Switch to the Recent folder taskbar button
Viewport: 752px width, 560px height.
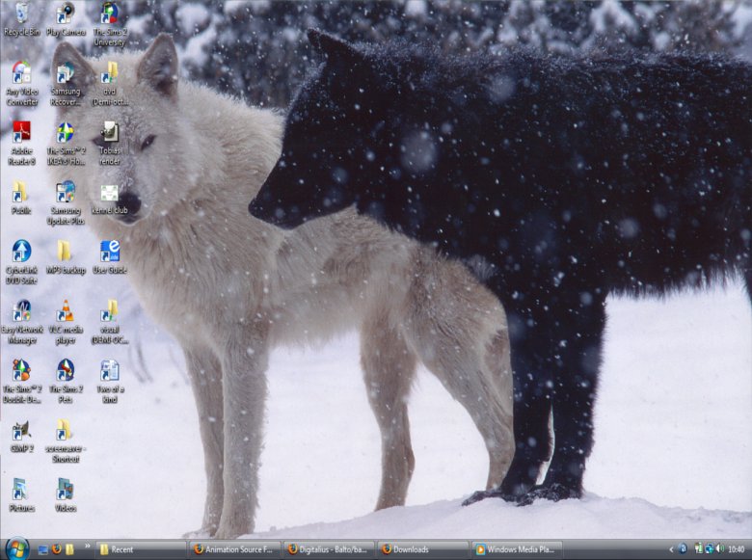(141, 549)
